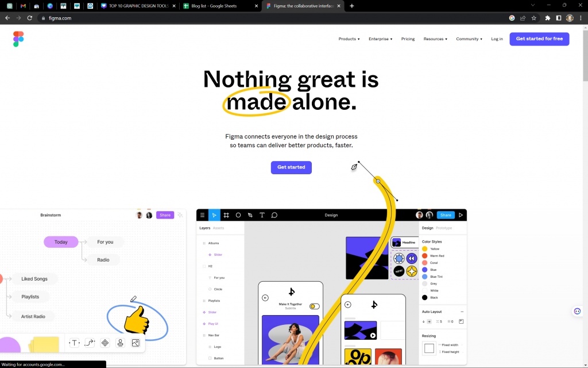
Task: Select the Text tool in Design toolbar
Action: (262, 215)
